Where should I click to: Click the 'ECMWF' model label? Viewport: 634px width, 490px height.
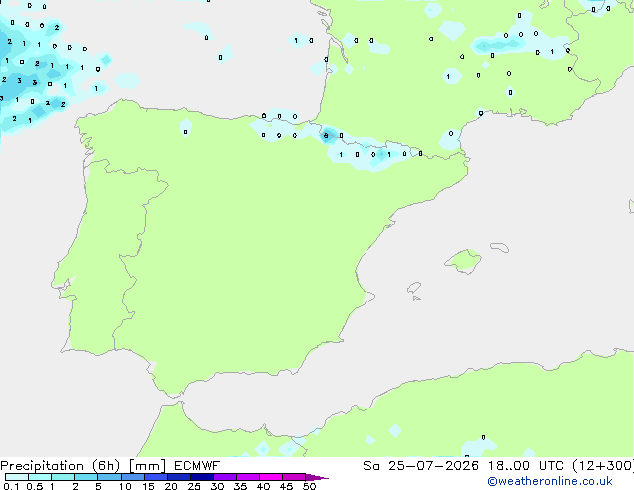coord(197,466)
